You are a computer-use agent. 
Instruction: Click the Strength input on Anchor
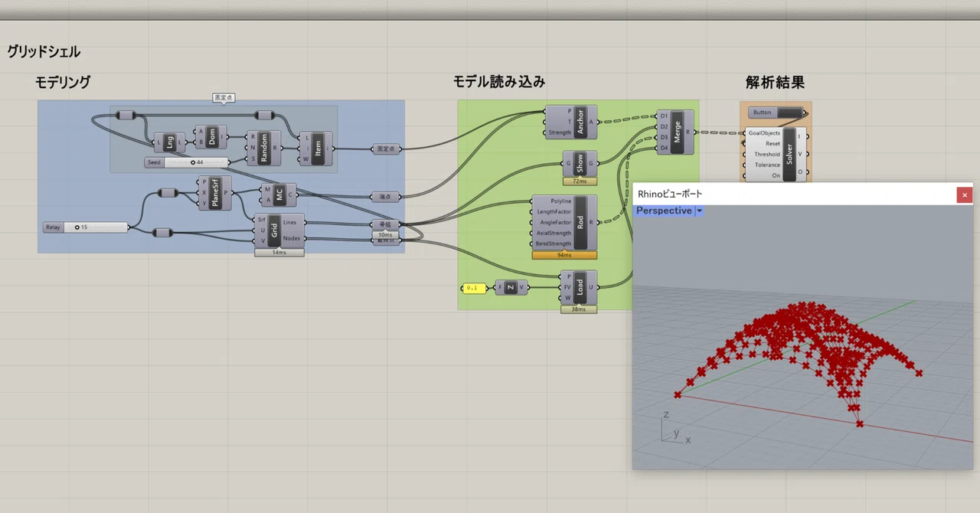pyautogui.click(x=560, y=133)
